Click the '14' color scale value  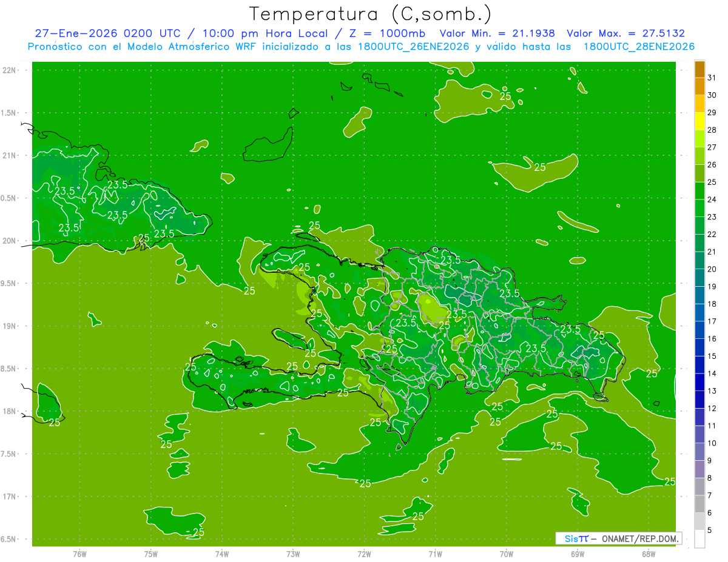point(712,373)
